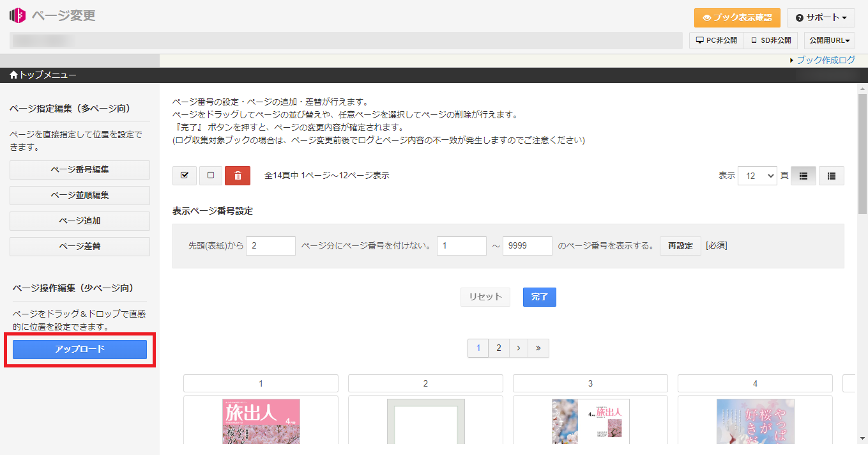Screen dimensions: 868x455
Task: Click the deselect-all empty checkbox icon
Action: (x=211, y=175)
